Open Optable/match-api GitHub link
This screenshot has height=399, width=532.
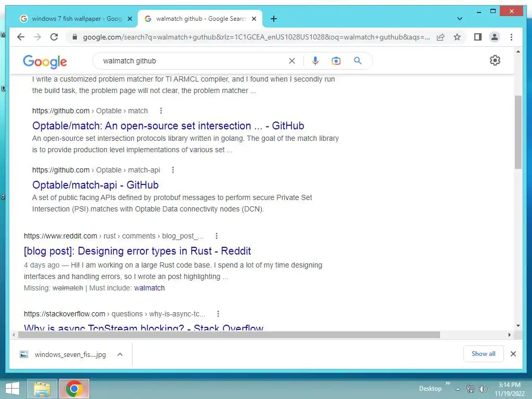(96, 185)
